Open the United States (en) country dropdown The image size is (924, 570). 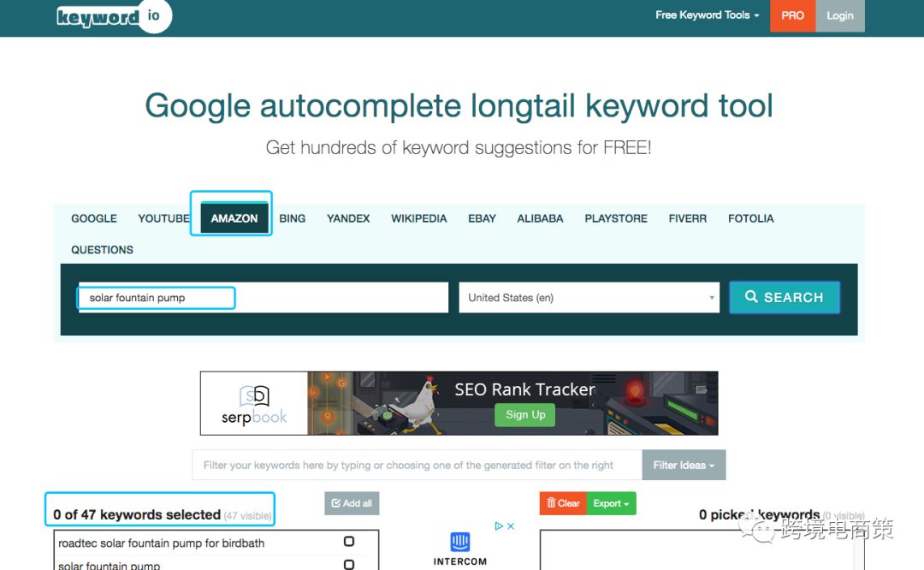(x=589, y=298)
